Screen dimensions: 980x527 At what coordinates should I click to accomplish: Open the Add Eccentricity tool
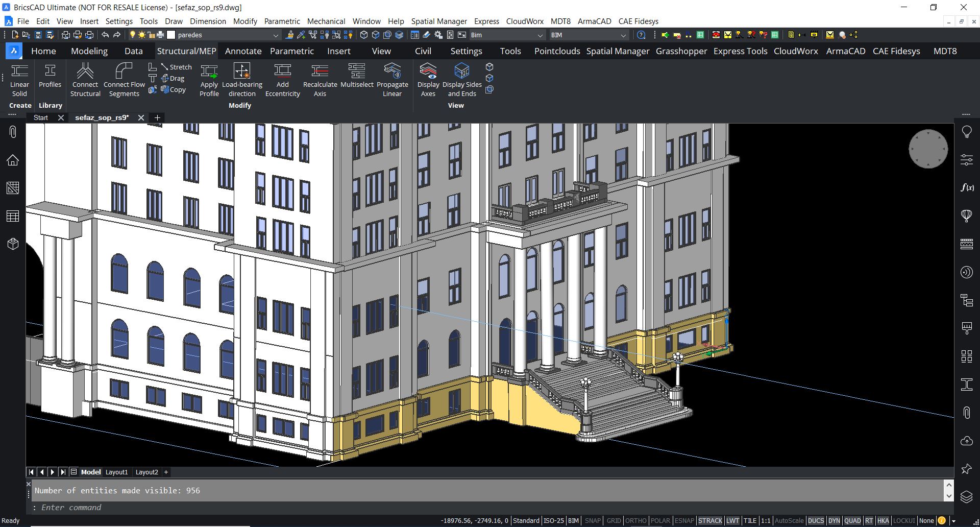282,79
